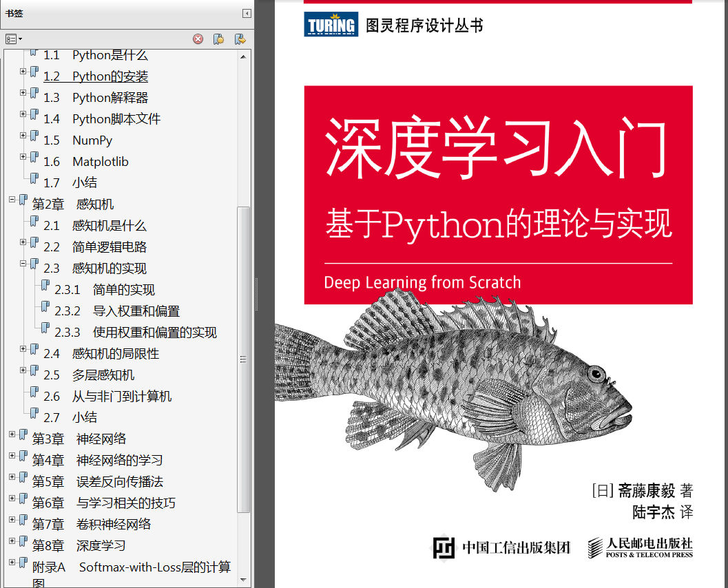This screenshot has height=588, width=728.
Task: Select bookmark 1.6 Matplotlib
Action: [x=86, y=162]
